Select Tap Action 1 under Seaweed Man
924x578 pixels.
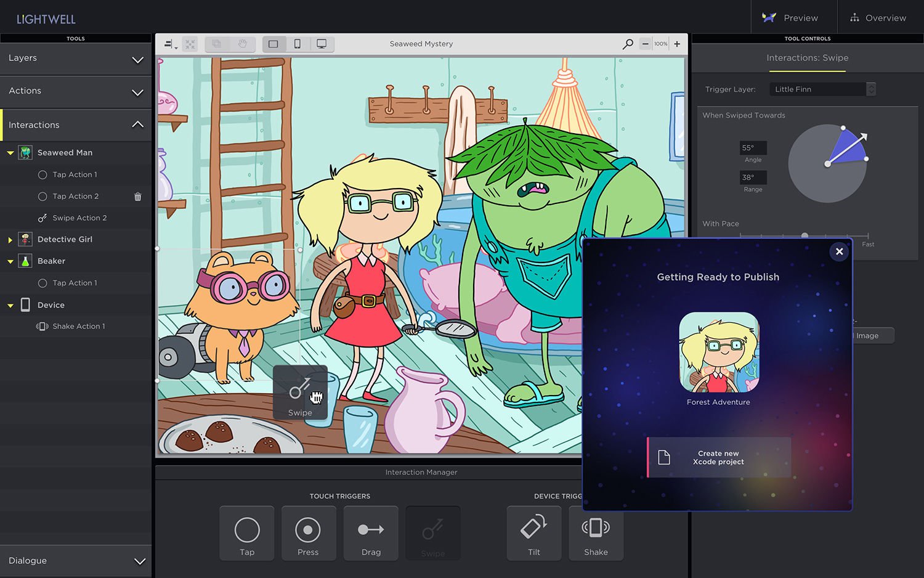(x=76, y=174)
